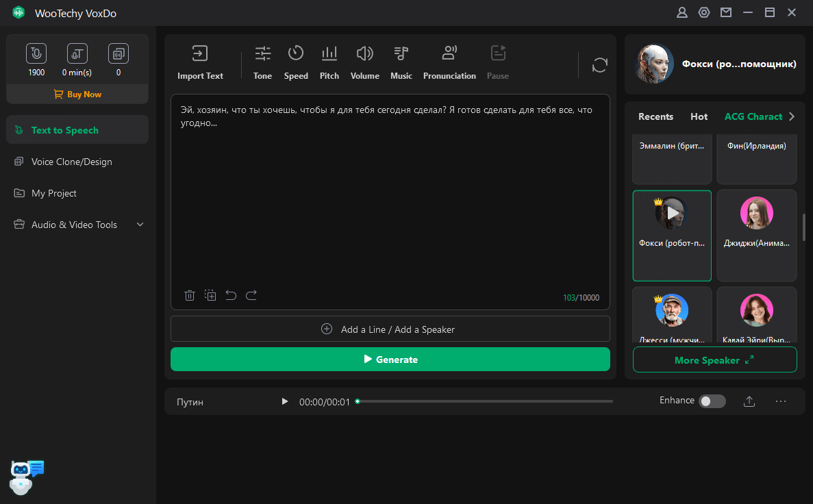Open Import Text tool

(200, 62)
